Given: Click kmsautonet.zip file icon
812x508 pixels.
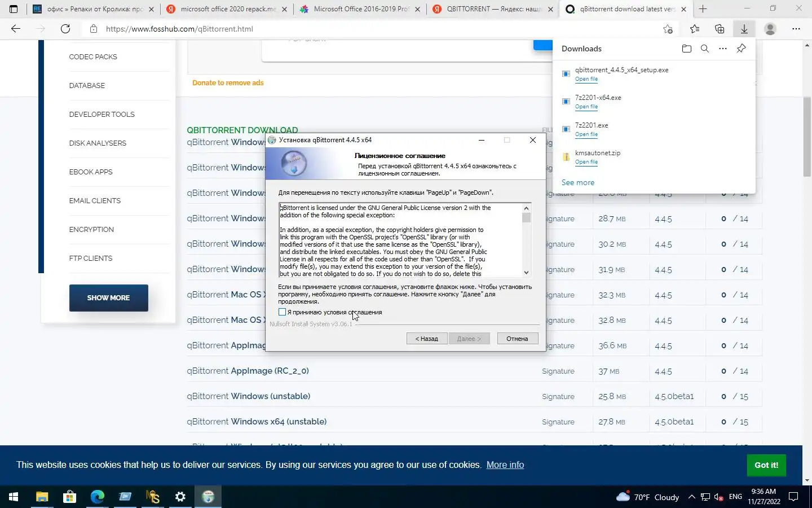Looking at the screenshot, I should click(x=566, y=157).
